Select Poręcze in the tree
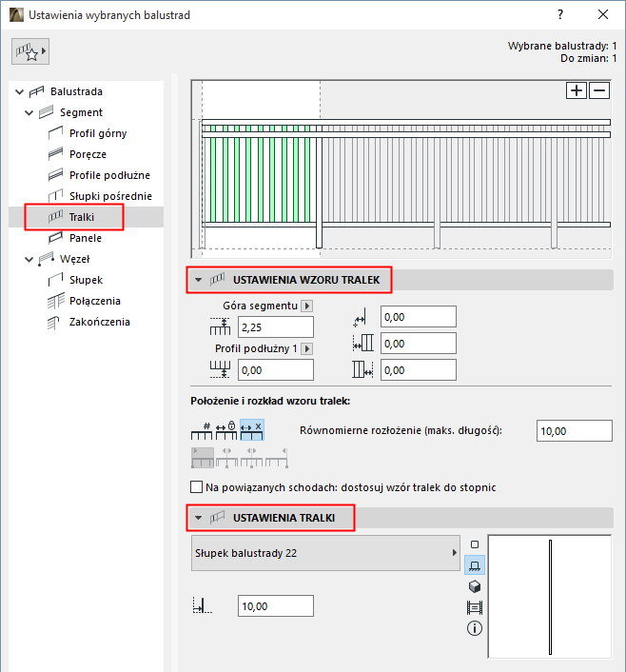 tap(88, 154)
